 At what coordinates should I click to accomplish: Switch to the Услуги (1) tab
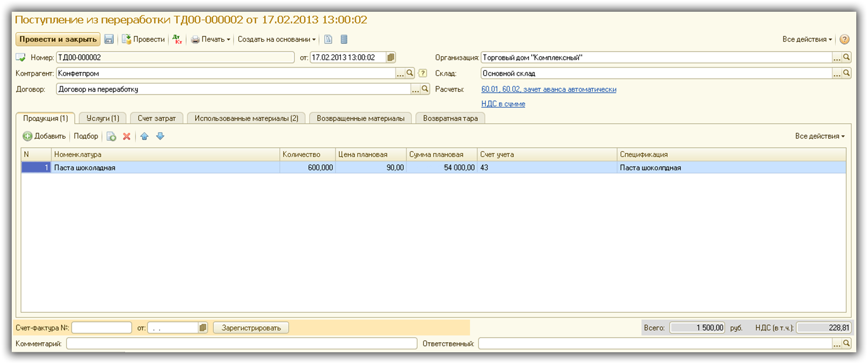pyautogui.click(x=103, y=118)
